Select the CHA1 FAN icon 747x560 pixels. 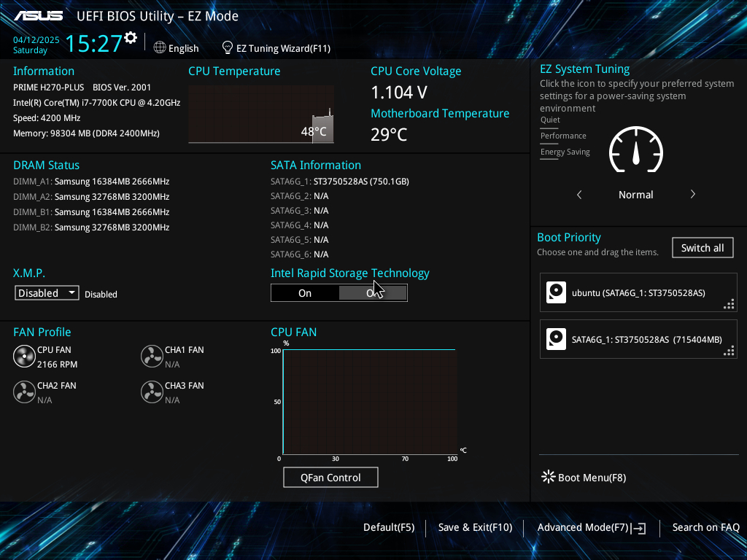pyautogui.click(x=152, y=356)
